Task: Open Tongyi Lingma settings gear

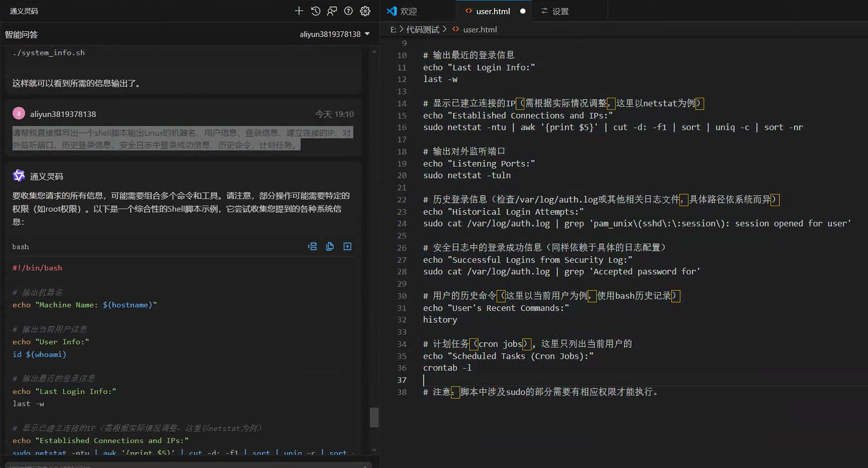Action: click(x=365, y=11)
